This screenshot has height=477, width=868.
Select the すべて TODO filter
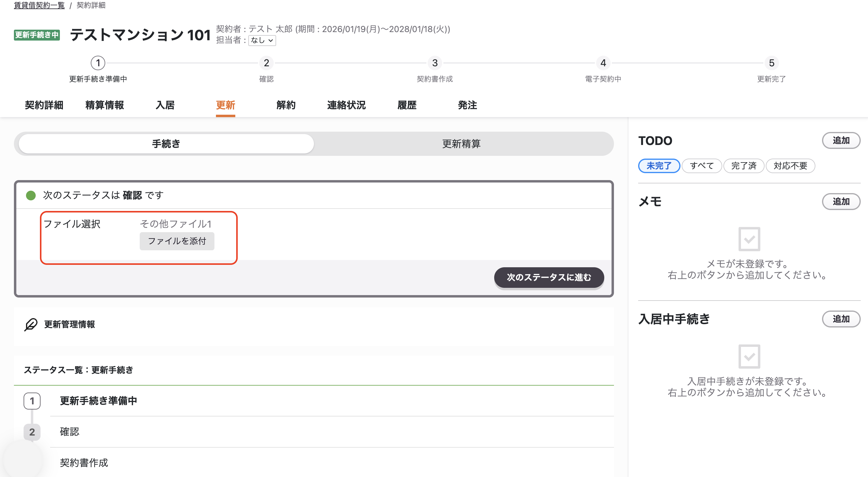click(x=702, y=166)
